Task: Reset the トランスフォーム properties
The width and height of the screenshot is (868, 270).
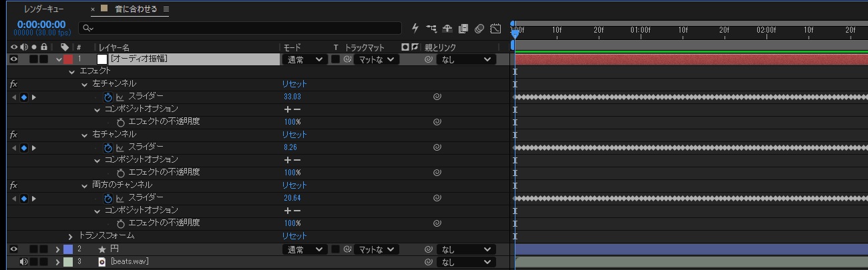Action: point(294,236)
